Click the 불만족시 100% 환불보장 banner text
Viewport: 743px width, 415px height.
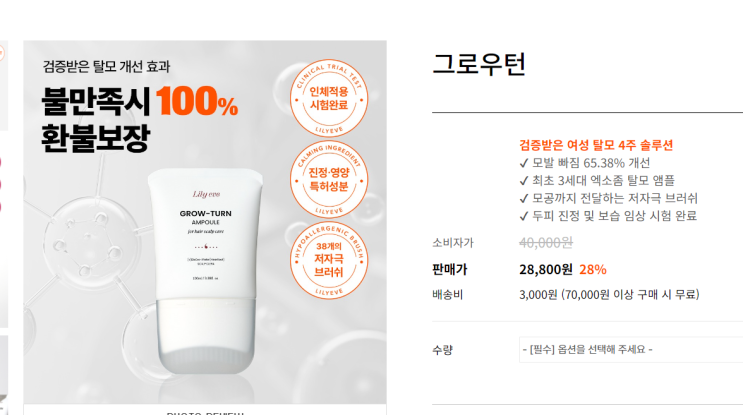(x=139, y=119)
